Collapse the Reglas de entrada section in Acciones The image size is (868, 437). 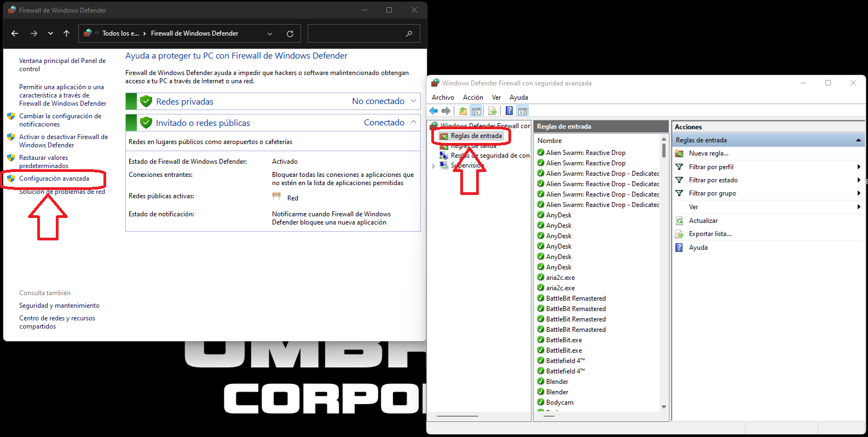click(x=858, y=140)
